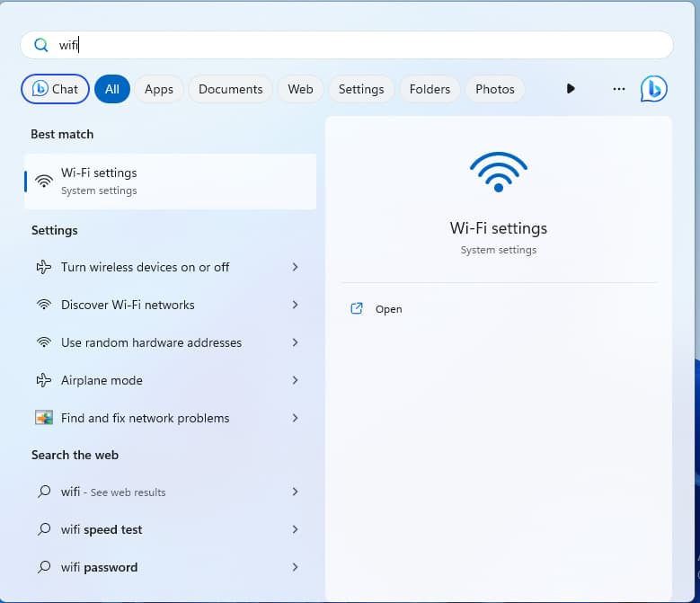The height and width of the screenshot is (603, 700).
Task: Click in the search box containing 'wifi'
Action: (x=347, y=45)
